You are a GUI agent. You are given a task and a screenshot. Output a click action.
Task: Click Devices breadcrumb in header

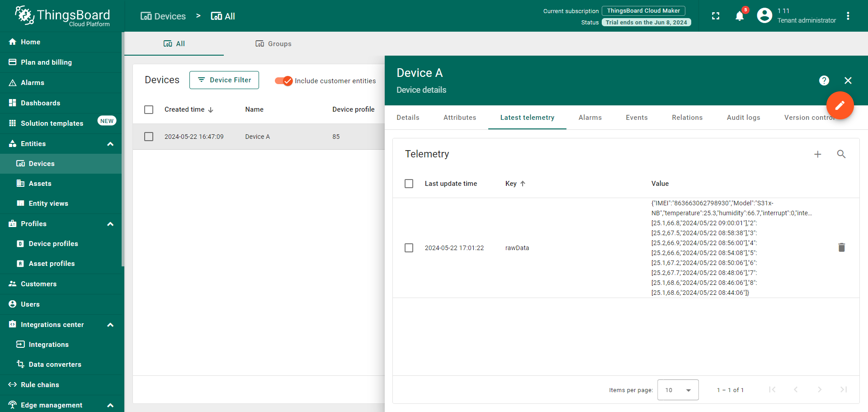click(163, 16)
